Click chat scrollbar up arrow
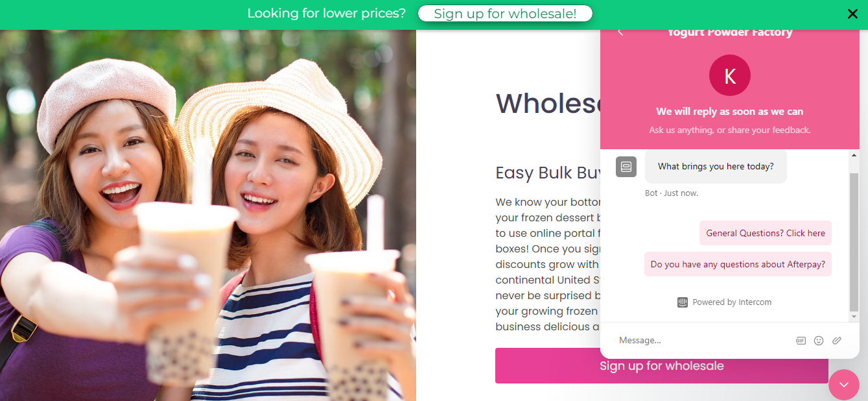This screenshot has width=868, height=401. coord(854,156)
